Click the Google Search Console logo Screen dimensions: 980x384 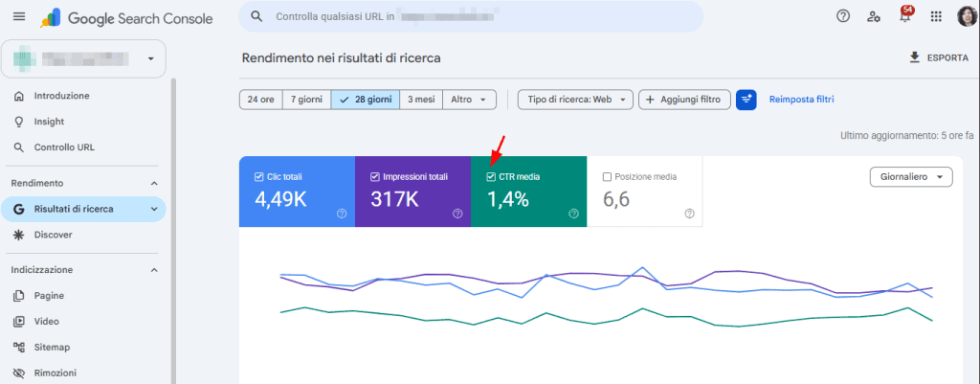click(127, 18)
